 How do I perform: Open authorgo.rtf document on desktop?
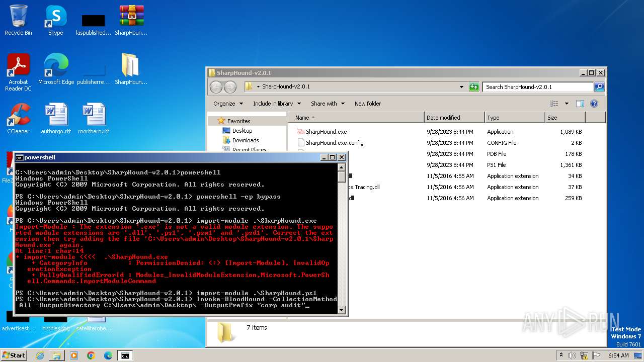56,119
